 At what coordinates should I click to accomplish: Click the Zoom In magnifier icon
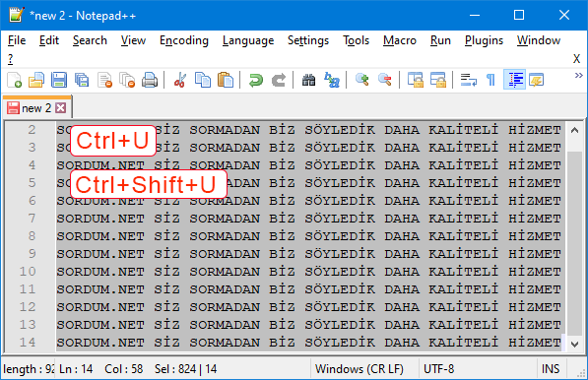pyautogui.click(x=362, y=80)
